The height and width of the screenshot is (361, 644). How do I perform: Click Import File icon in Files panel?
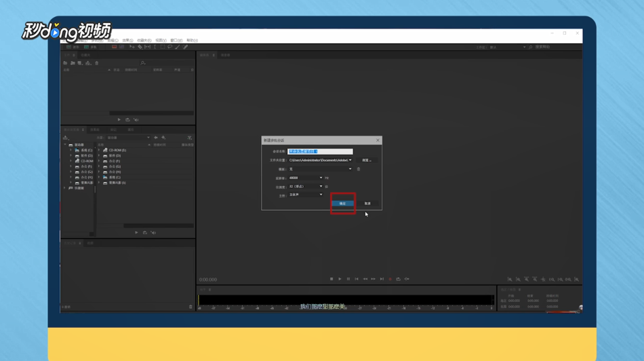pyautogui.click(x=73, y=63)
